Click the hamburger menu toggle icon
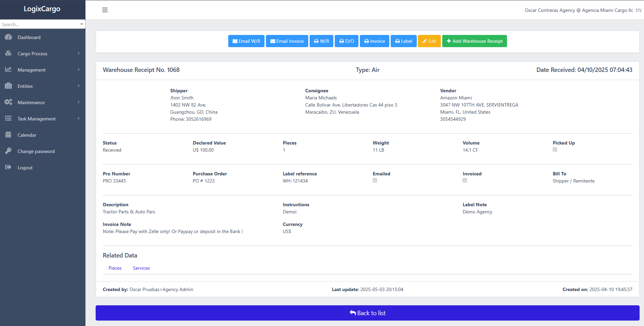This screenshot has width=644, height=326. click(x=105, y=10)
